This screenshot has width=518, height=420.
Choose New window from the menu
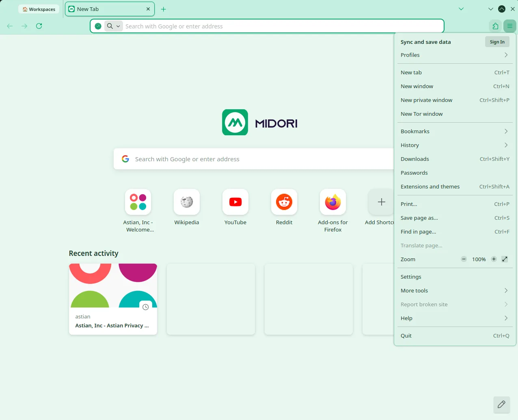(455, 86)
